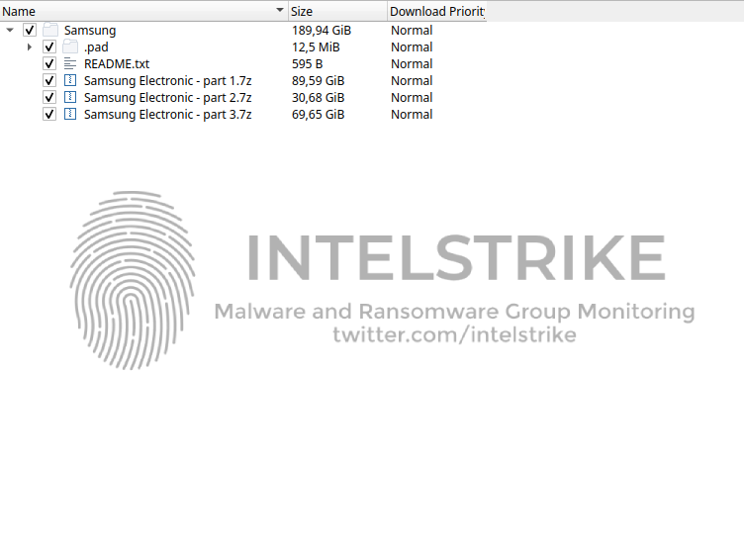The height and width of the screenshot is (560, 744).
Task: Uncheck the .pad folder checkbox
Action: tap(49, 47)
